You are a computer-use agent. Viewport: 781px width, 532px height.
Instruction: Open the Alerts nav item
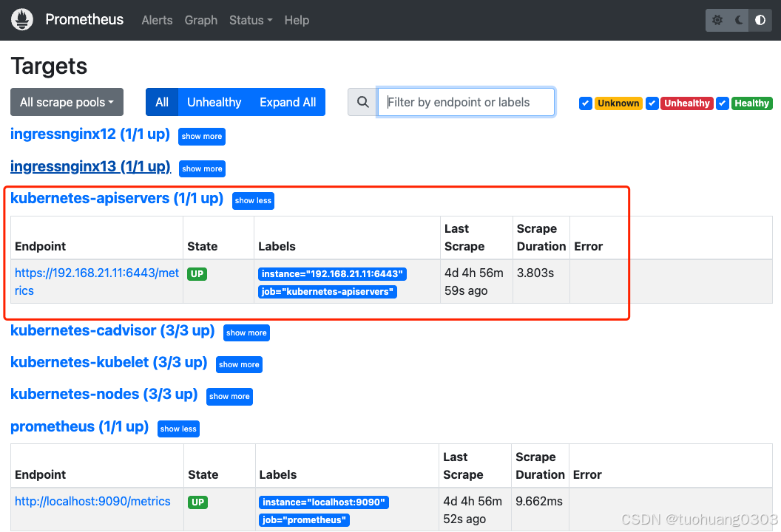click(157, 21)
